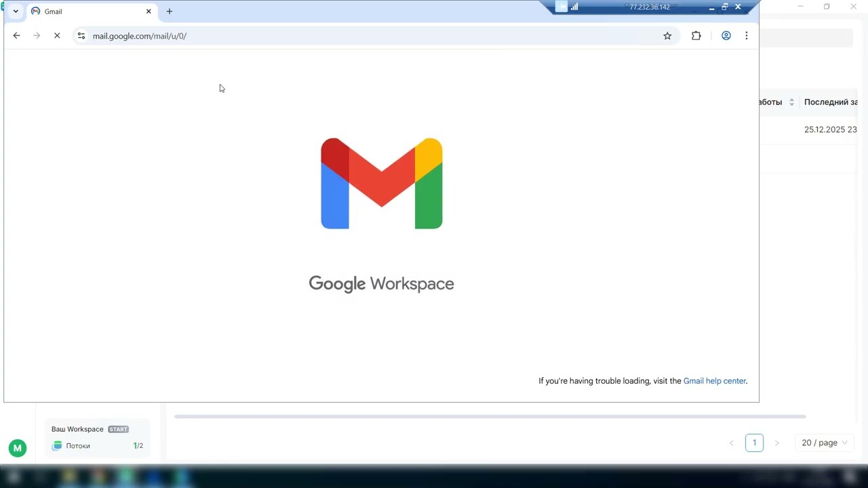Maximize the background application window

(827, 7)
